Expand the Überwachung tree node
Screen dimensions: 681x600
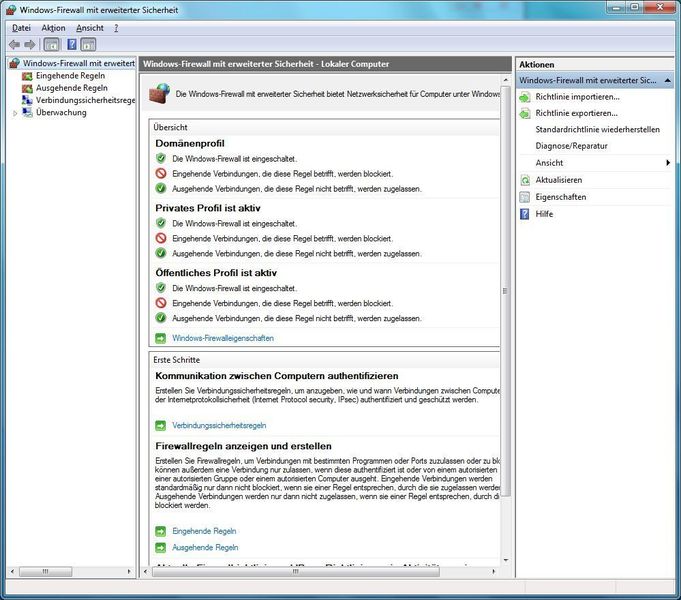coord(15,113)
